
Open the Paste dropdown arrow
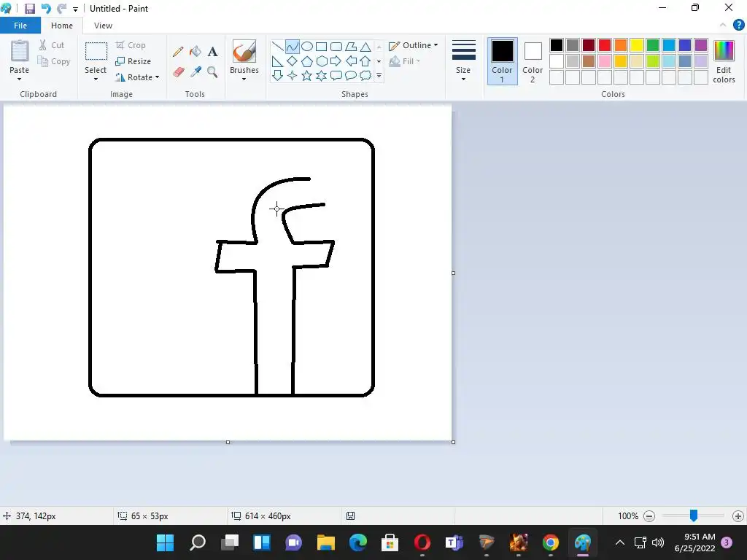pyautogui.click(x=19, y=79)
